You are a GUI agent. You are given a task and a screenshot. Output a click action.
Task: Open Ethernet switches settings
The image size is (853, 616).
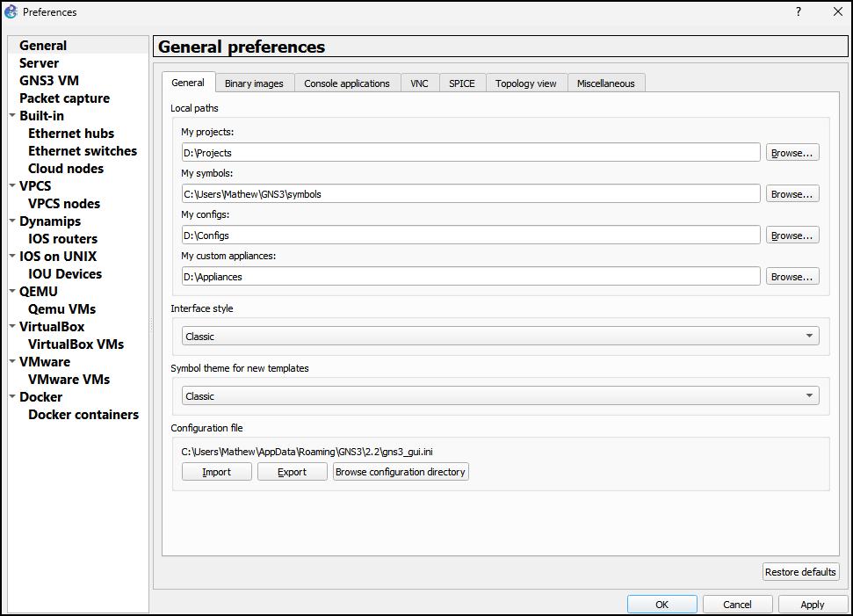pos(83,151)
